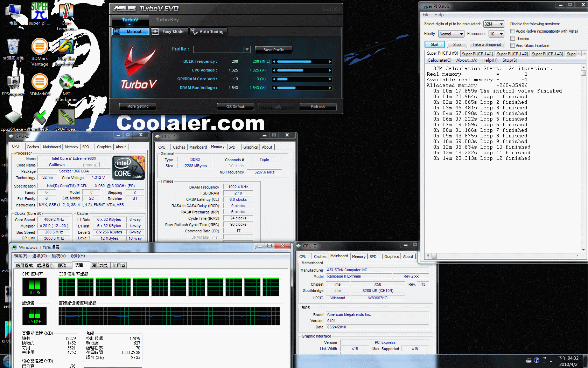This screenshot has width=588, height=368.
Task: Click the Super PI horizontal scrollbar
Action: 502,256
